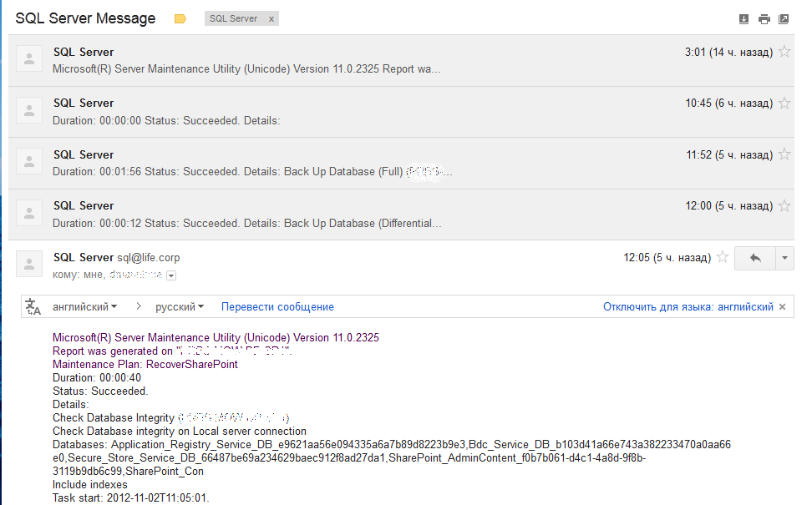
Task: Click sender avatar of 3:01 message
Action: point(29,58)
